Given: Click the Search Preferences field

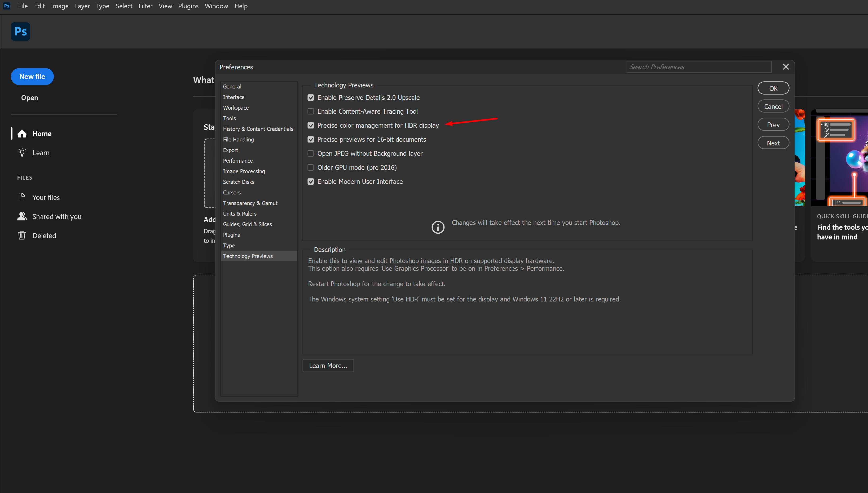Looking at the screenshot, I should click(x=699, y=67).
